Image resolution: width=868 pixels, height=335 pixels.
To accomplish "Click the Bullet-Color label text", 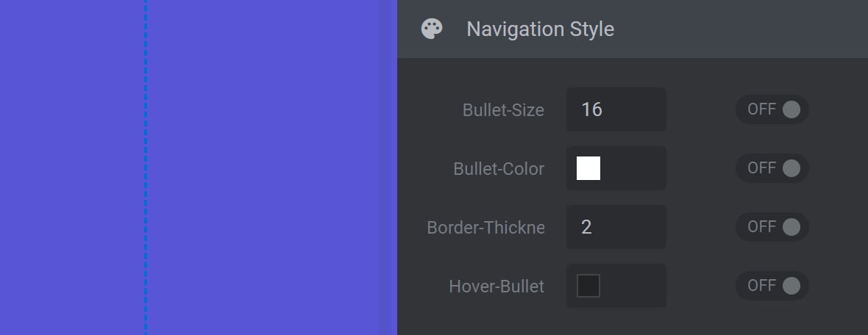I will click(x=499, y=169).
